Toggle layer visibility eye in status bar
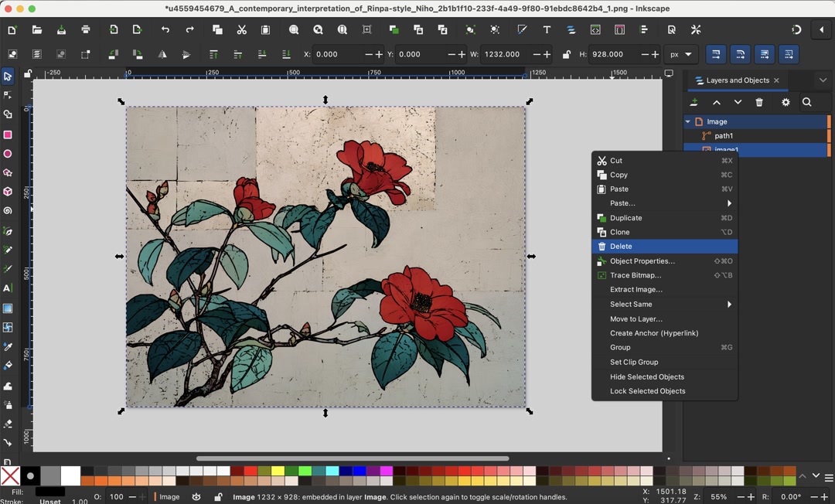The height and width of the screenshot is (504, 835). [196, 497]
